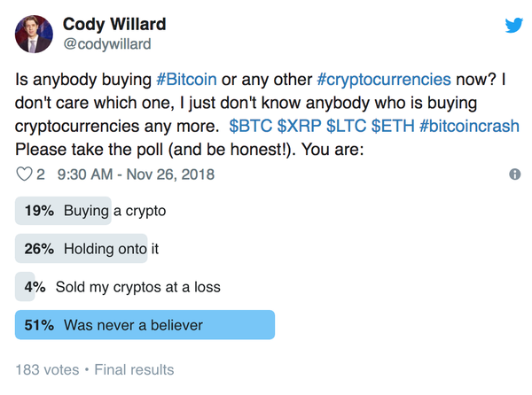
Task: Open the tweet info icon
Action: point(514,174)
